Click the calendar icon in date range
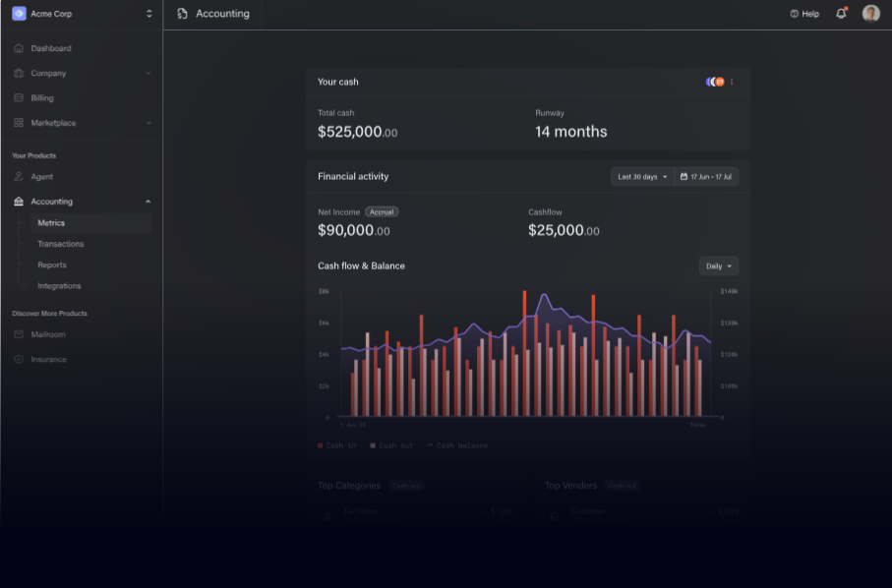This screenshot has width=892, height=588. (684, 177)
